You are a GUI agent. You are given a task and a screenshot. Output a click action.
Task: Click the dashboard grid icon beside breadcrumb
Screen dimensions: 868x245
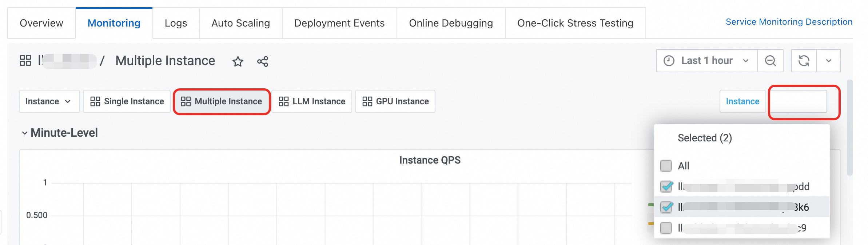25,60
